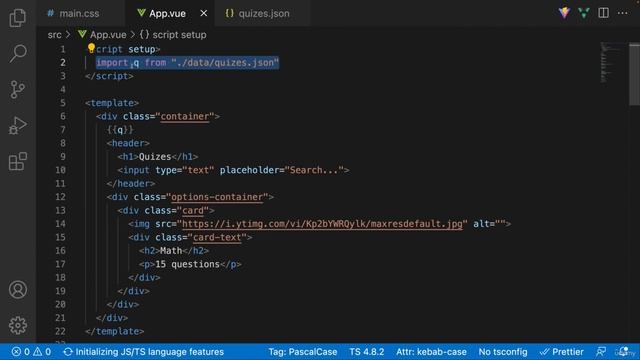Image resolution: width=640 pixels, height=360 pixels.
Task: Click the {{q}} interpolation on line 7
Action: pos(120,130)
